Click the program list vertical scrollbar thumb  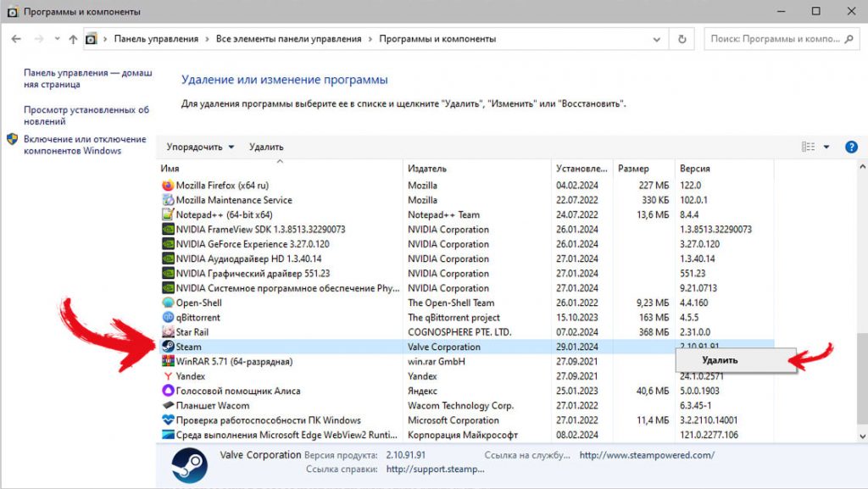tap(862, 378)
